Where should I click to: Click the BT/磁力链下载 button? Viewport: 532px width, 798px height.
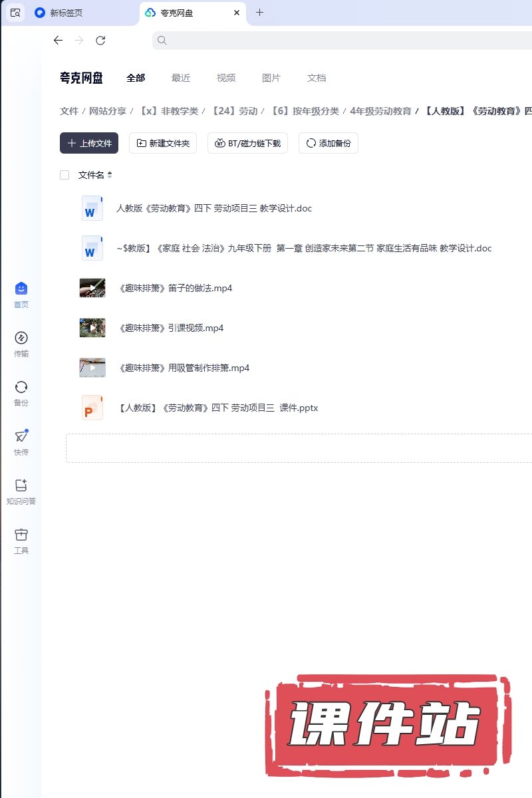[x=247, y=143]
